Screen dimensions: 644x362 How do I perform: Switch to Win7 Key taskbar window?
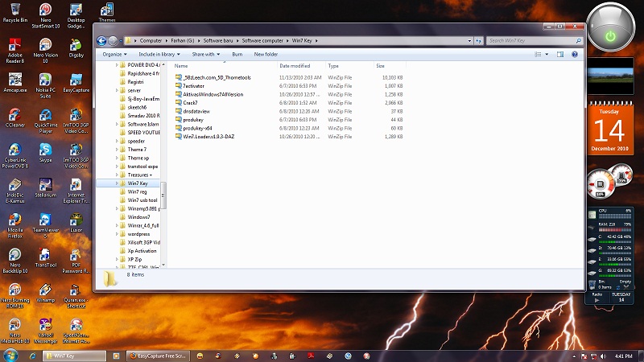(x=74, y=356)
